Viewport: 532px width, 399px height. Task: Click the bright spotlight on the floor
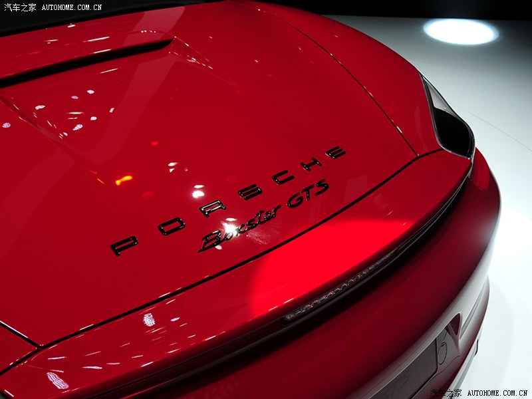(460, 31)
